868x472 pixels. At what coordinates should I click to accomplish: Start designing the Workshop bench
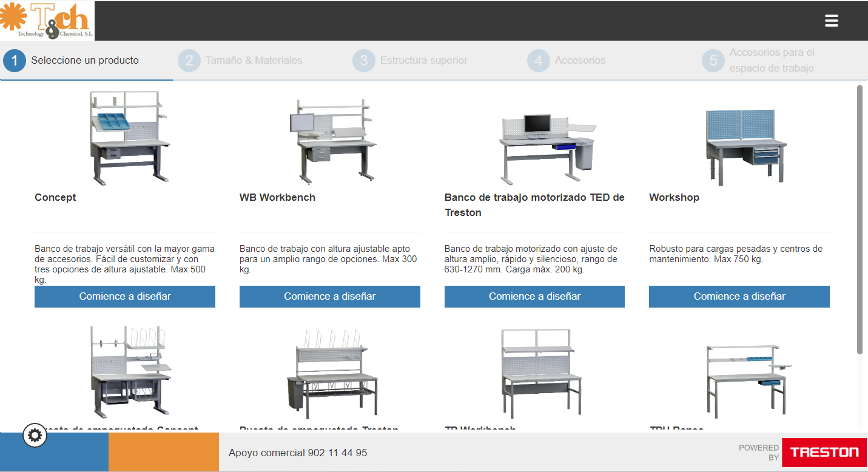pos(739,297)
